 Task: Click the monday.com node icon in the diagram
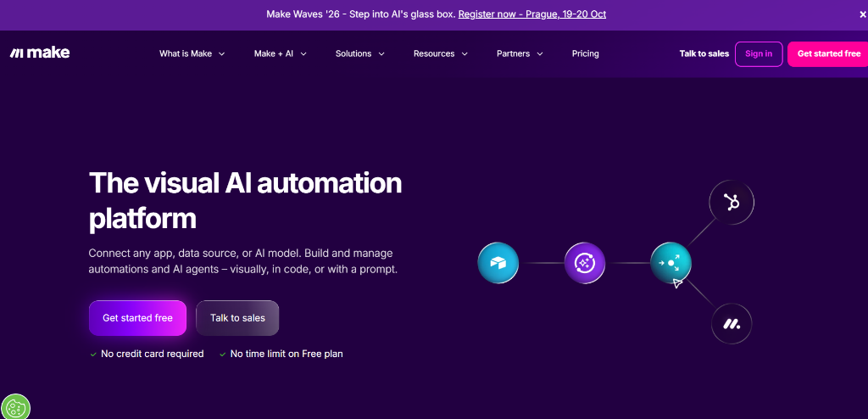tap(732, 324)
